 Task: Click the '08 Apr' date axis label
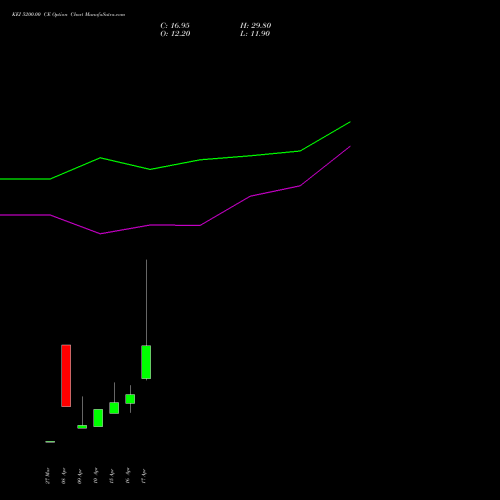[64, 476]
